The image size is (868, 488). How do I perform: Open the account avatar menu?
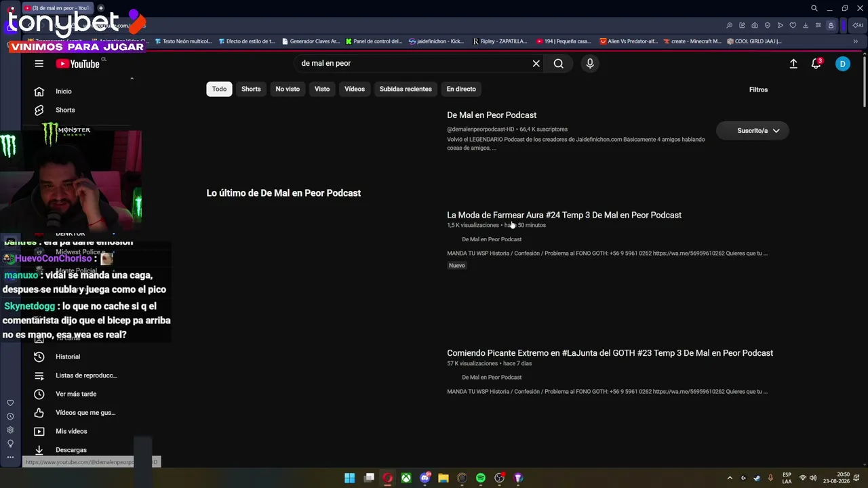tap(842, 64)
